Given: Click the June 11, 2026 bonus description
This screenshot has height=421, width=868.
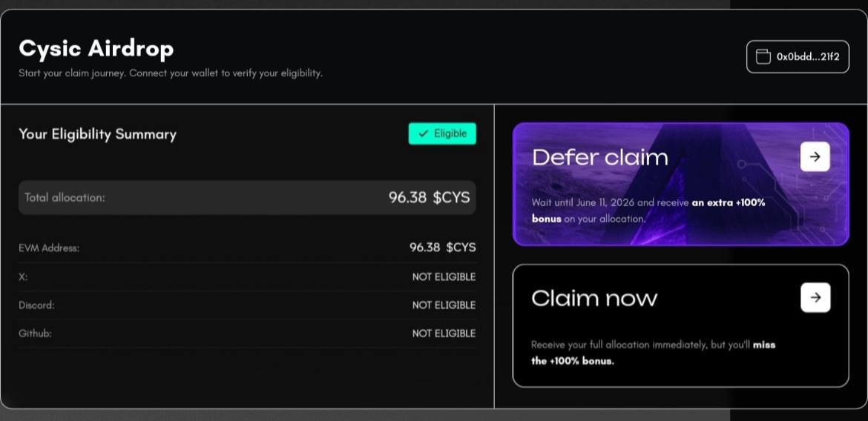Looking at the screenshot, I should pos(648,210).
